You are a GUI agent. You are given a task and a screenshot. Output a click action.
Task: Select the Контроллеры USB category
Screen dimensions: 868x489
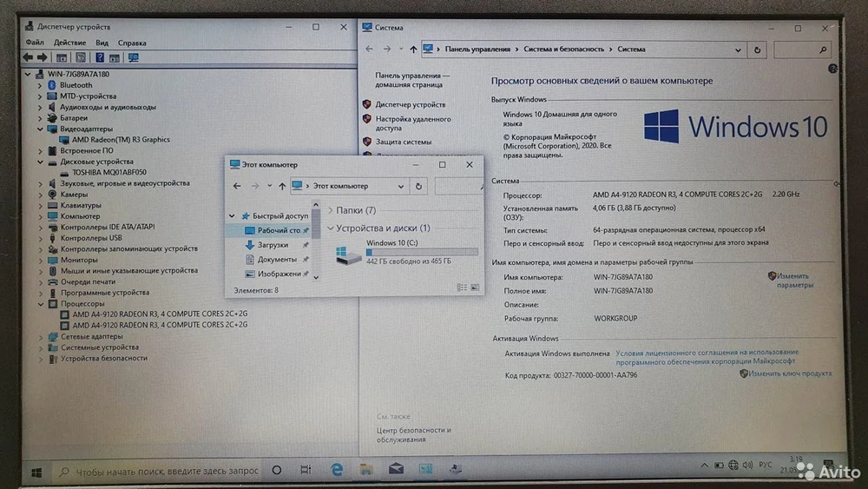91,238
